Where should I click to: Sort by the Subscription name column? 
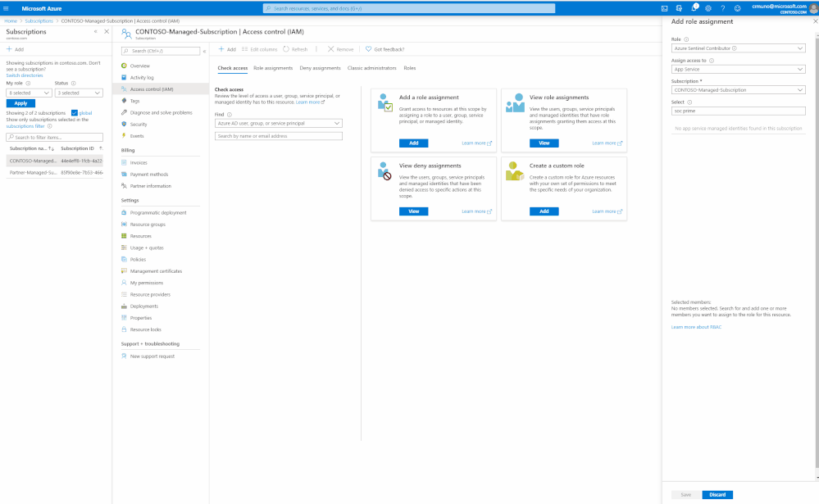pos(32,148)
